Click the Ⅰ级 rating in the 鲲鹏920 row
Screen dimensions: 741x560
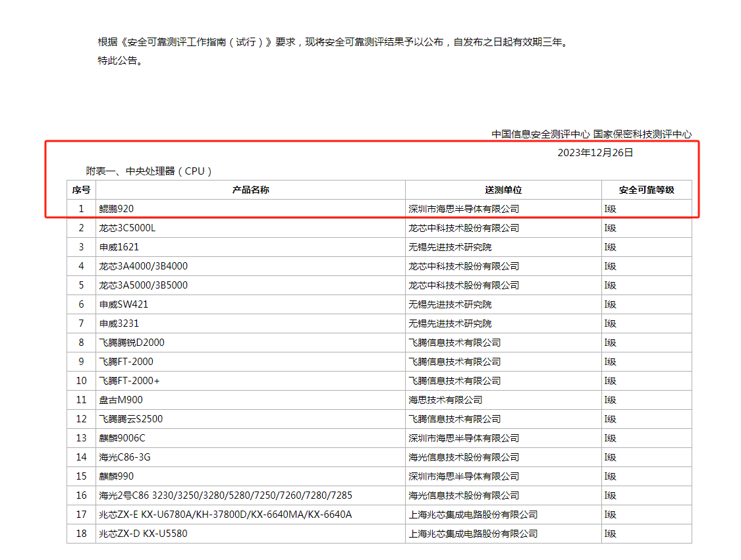pos(611,209)
